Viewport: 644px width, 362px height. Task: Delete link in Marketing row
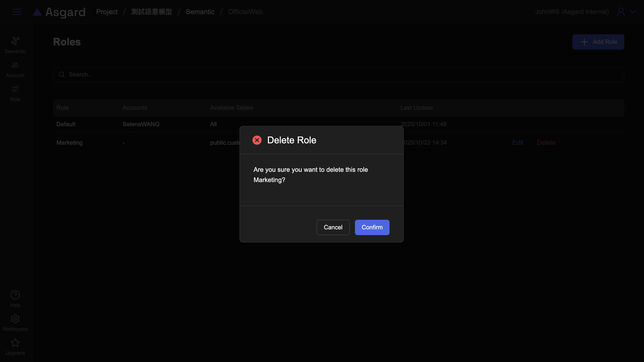[x=546, y=143]
